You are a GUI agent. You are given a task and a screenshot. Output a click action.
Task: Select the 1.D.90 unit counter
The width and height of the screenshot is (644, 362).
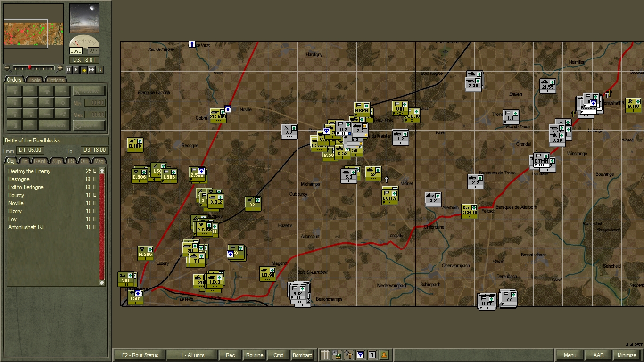[x=267, y=274]
